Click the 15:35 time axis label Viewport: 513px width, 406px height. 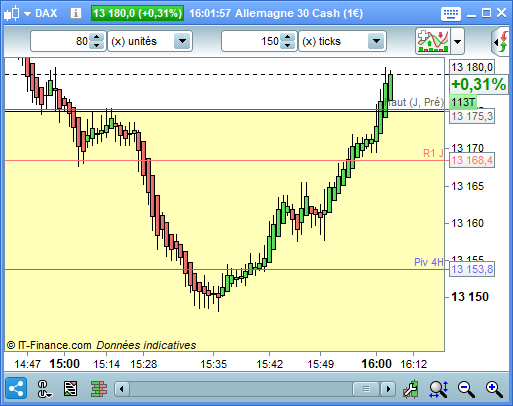(x=213, y=364)
